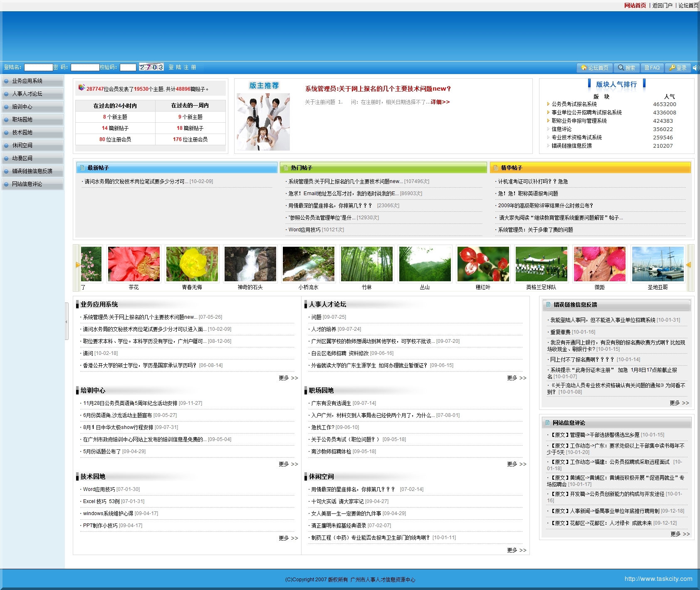The height and width of the screenshot is (590, 700).
Task: Focus the 校验码 verification code field
Action: tap(128, 67)
